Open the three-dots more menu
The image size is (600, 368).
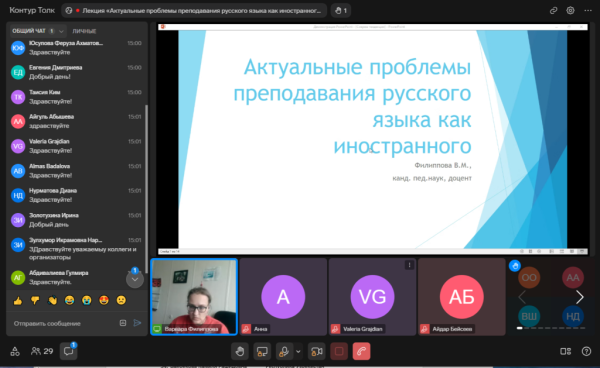pyautogui.click(x=588, y=10)
